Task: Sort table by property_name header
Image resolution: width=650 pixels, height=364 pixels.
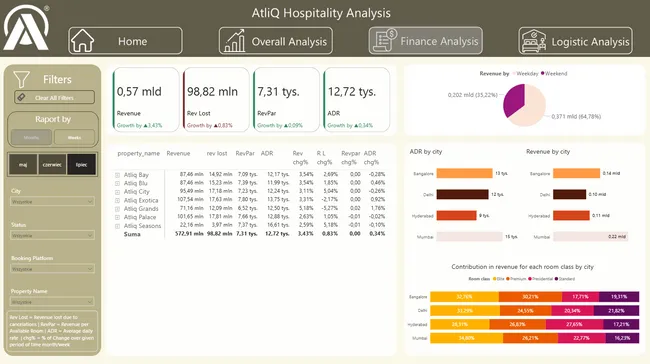Action: point(138,153)
